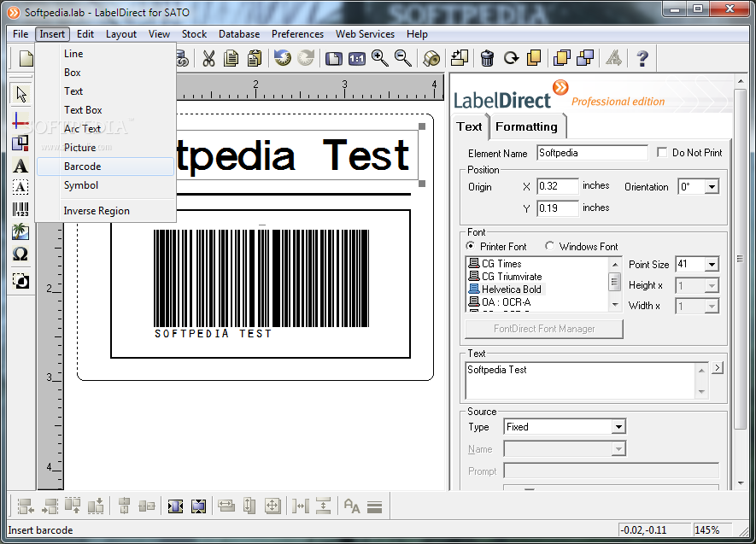Click the Copy toolbar icon
This screenshot has height=544, width=756.
pyautogui.click(x=231, y=58)
